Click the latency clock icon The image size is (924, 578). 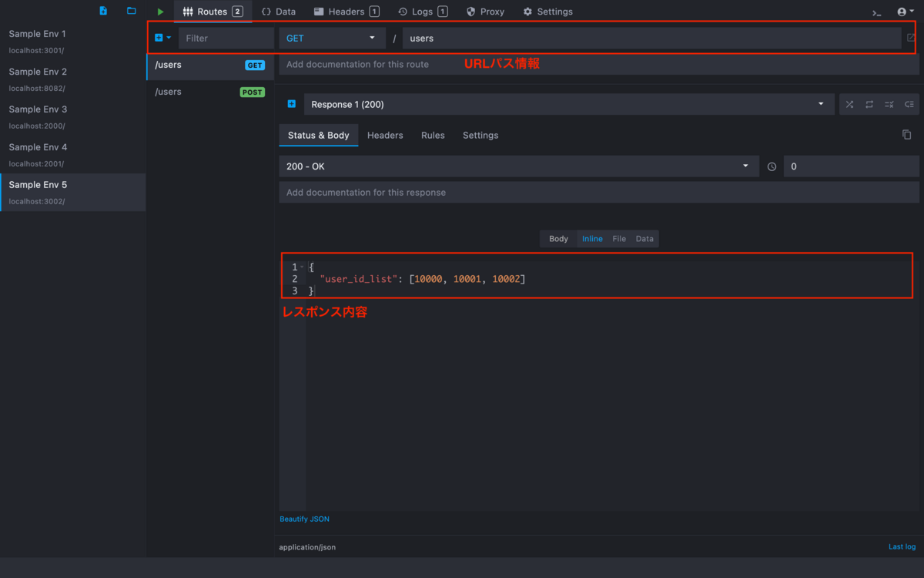(772, 166)
